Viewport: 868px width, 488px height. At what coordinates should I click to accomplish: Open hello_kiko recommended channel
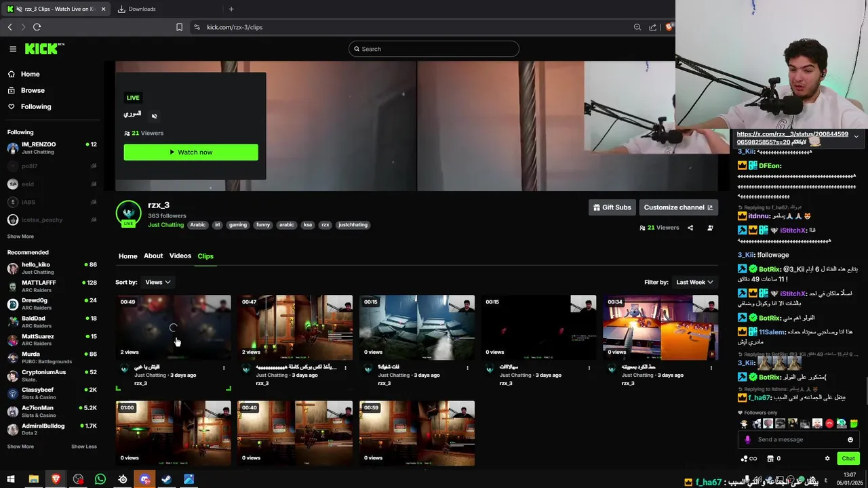52,268
